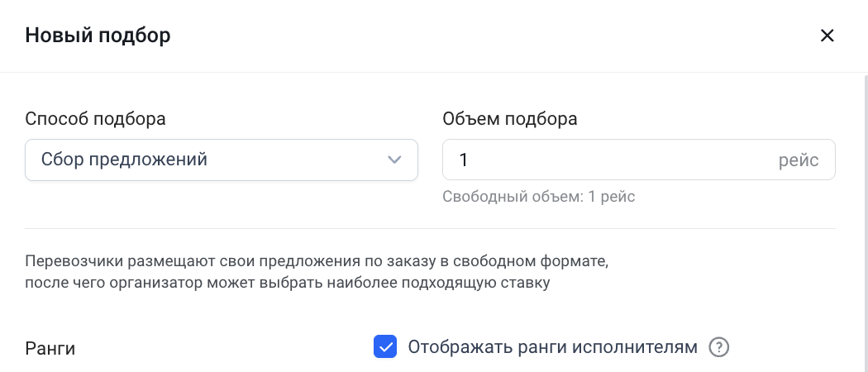Viewport: 868px width, 372px height.
Task: Click the Свободный объем: 1 рейс hint
Action: [539, 197]
